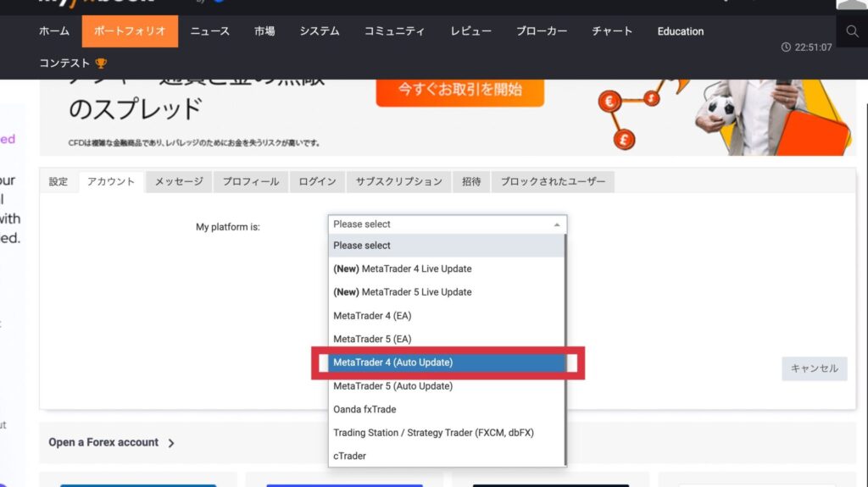Open the ポートフォリオ menu item

130,31
